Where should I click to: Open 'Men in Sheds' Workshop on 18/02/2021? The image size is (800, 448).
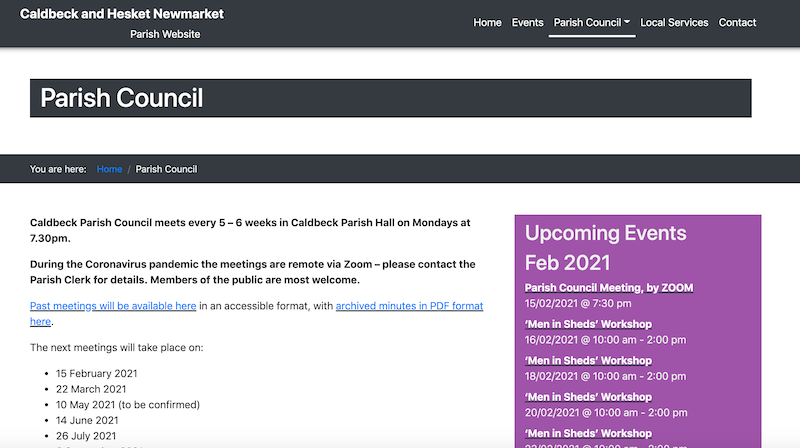pyautogui.click(x=588, y=360)
